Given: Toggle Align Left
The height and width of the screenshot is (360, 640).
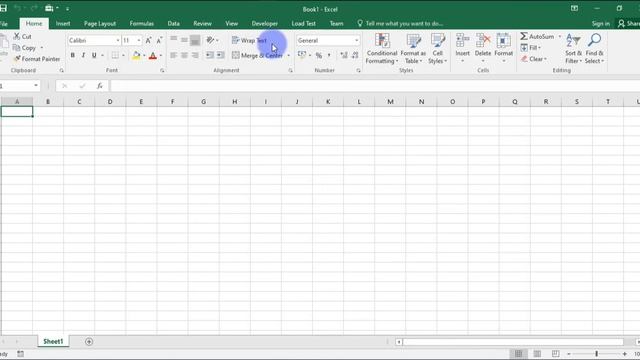Looking at the screenshot, I should [x=174, y=55].
